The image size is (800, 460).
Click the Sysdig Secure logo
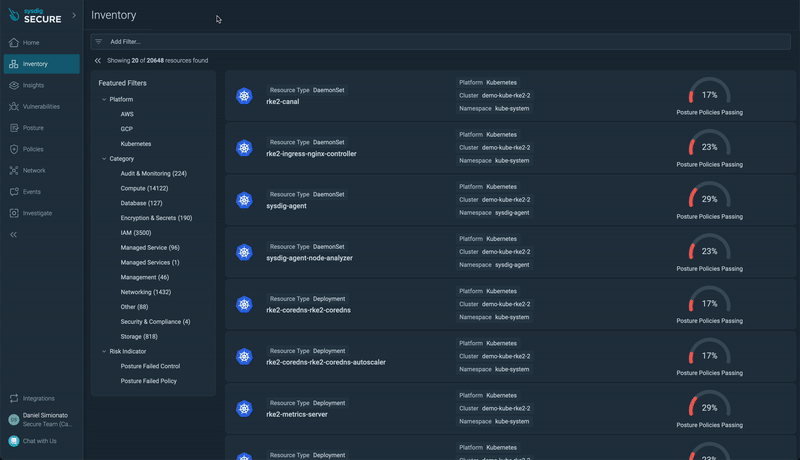point(35,16)
